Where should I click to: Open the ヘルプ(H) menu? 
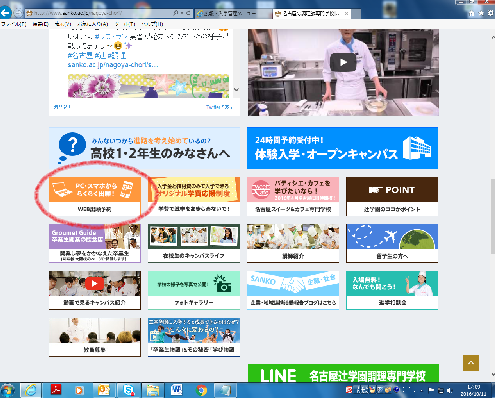(152, 24)
